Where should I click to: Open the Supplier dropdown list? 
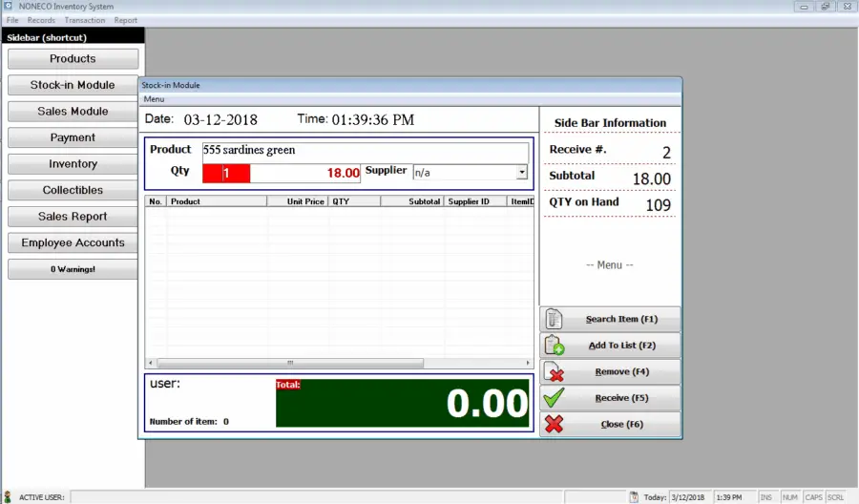tap(521, 173)
